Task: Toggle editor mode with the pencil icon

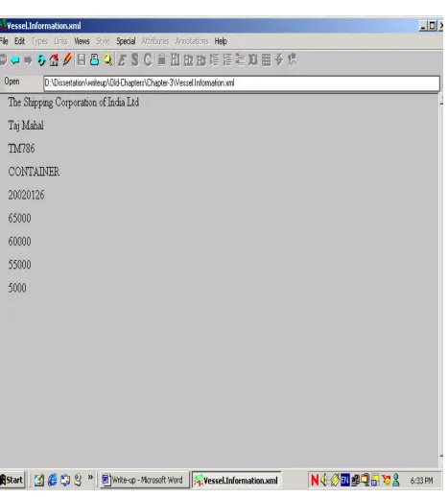Action: coord(67,59)
